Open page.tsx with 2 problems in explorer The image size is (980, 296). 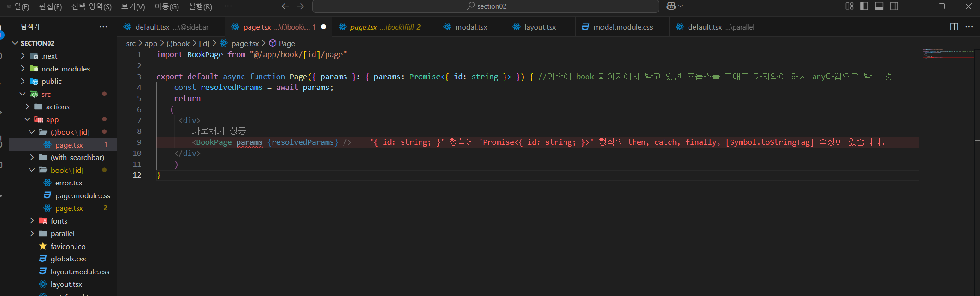63,208
